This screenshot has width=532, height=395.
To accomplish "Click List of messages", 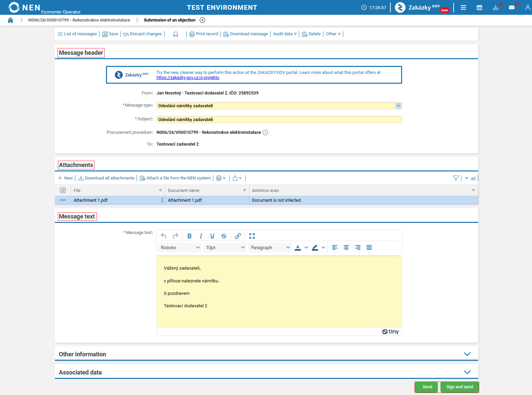I will coord(77,34).
